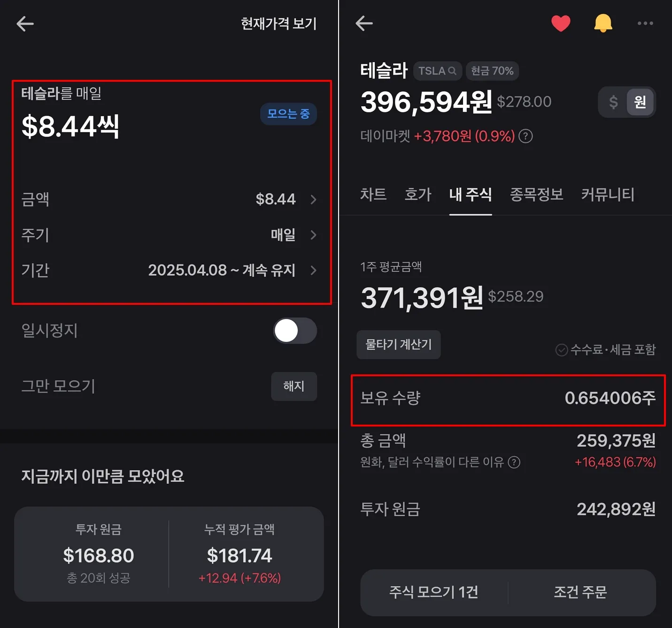Screen dimensions: 672x628
Task: Open the three-dot more menu
Action: 645,23
